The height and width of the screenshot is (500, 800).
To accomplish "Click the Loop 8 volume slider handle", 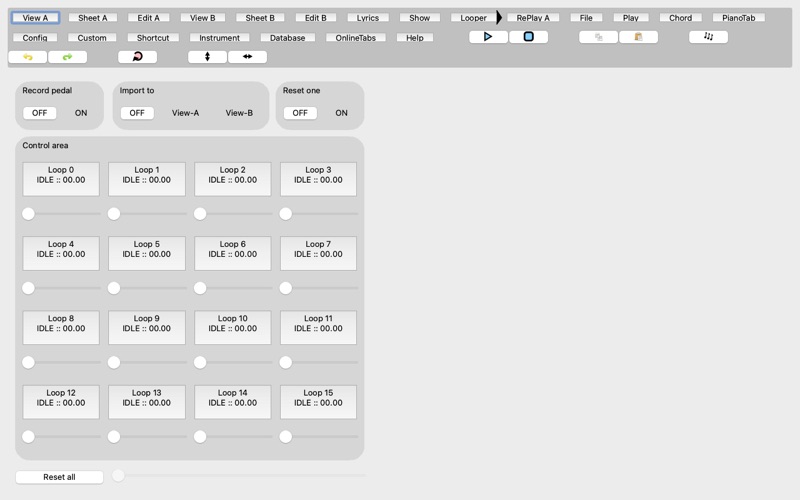I will click(x=29, y=362).
